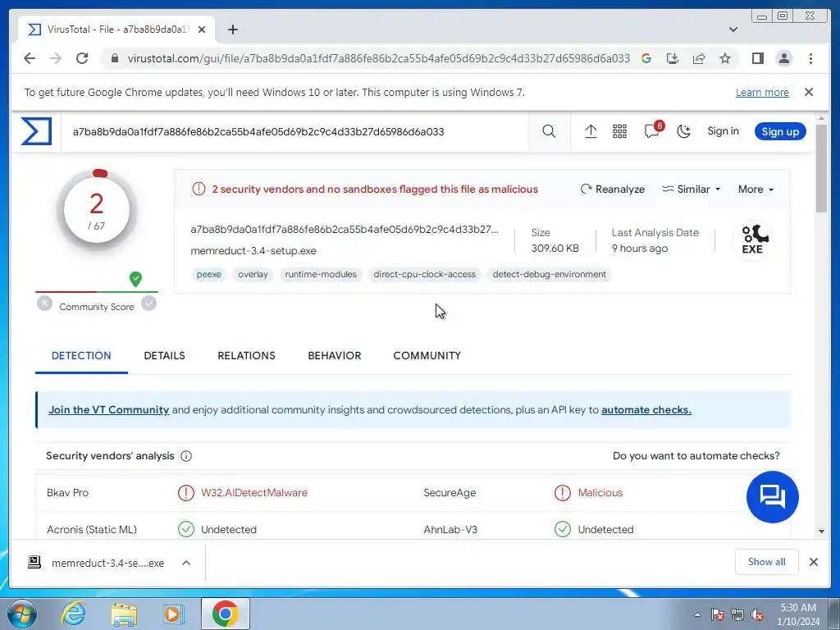This screenshot has height=630, width=840.
Task: Dismiss the Chrome update notice
Action: click(x=809, y=92)
